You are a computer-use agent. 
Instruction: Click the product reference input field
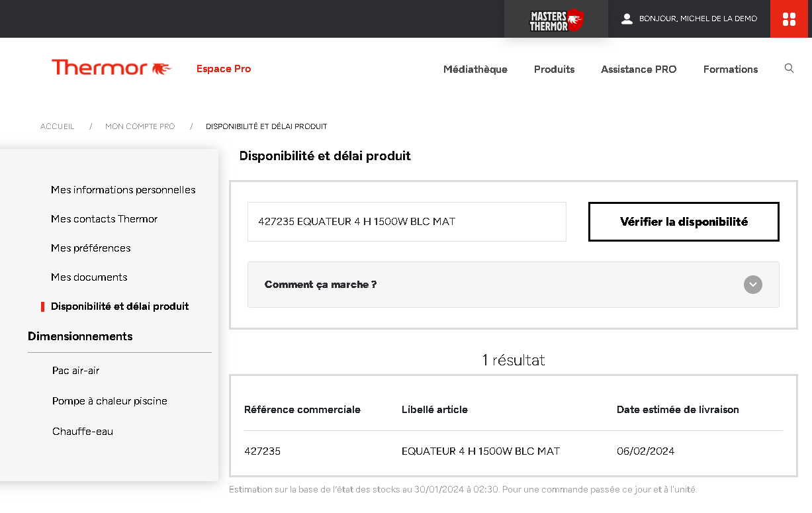click(407, 222)
